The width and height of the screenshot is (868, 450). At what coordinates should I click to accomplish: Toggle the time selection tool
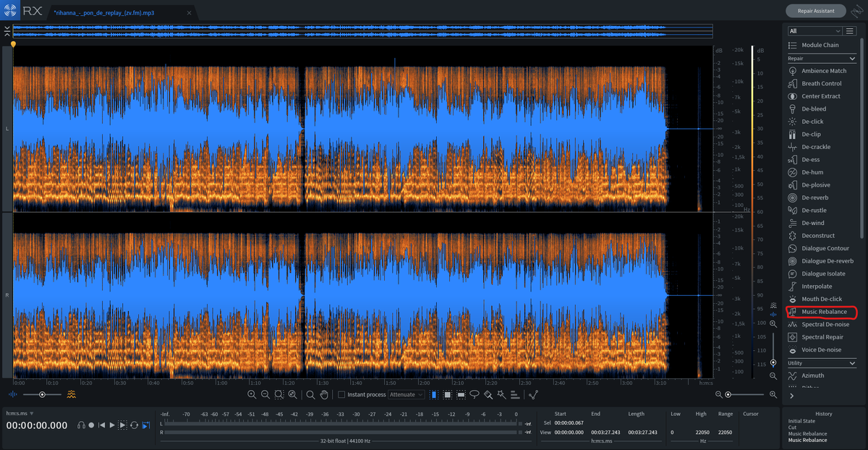[x=434, y=394]
